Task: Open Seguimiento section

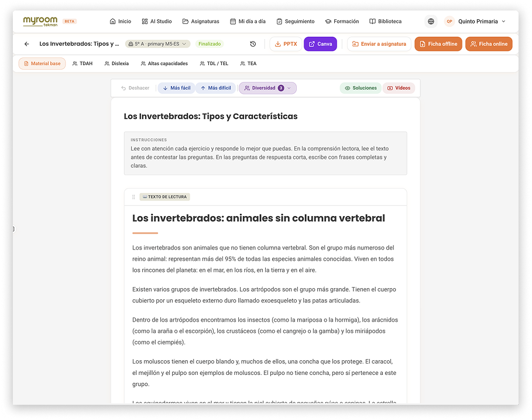Action: coord(295,22)
